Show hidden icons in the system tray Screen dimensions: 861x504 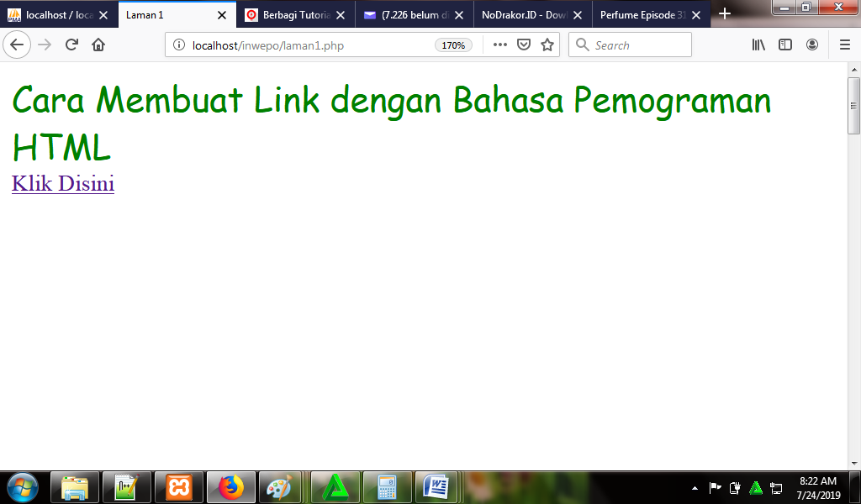(x=695, y=487)
